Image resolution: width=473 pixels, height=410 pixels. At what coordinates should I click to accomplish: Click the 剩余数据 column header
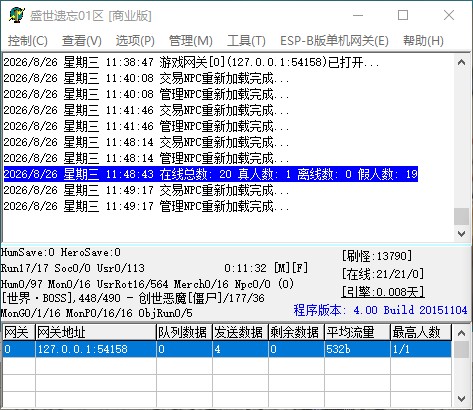pos(296,332)
